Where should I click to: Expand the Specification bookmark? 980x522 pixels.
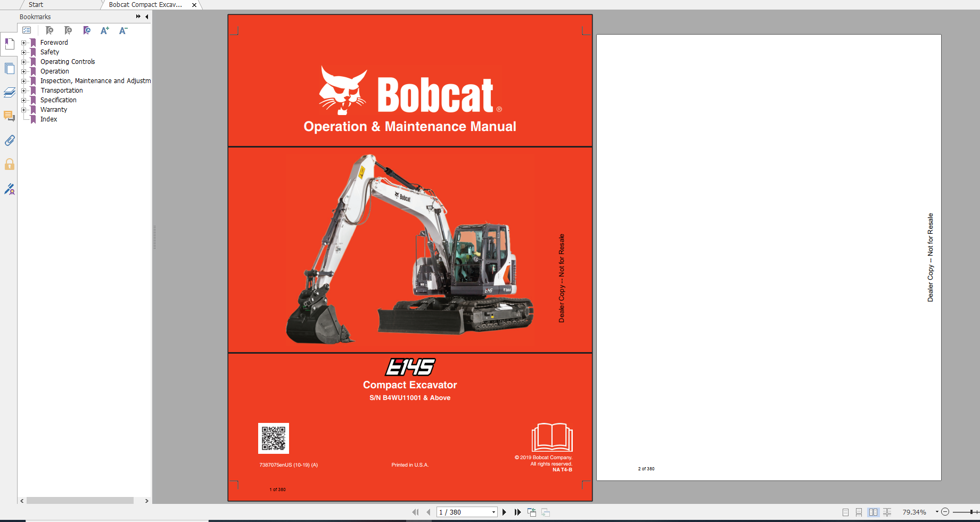[23, 100]
